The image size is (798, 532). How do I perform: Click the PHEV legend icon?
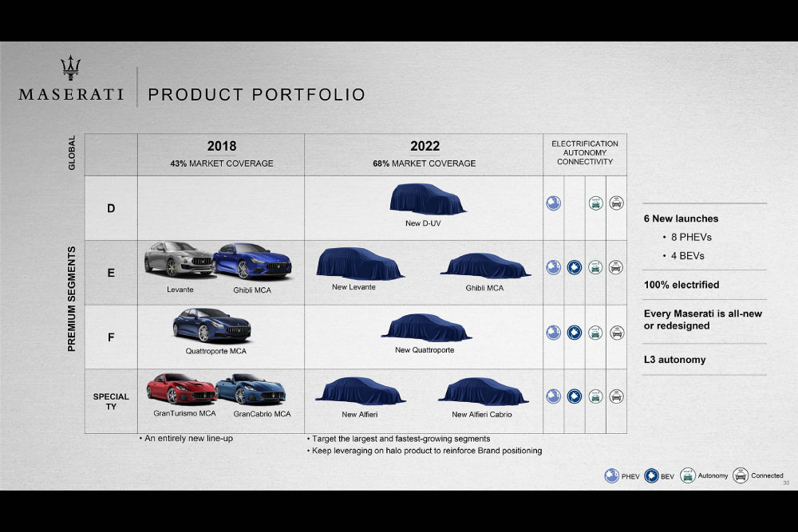[611, 475]
